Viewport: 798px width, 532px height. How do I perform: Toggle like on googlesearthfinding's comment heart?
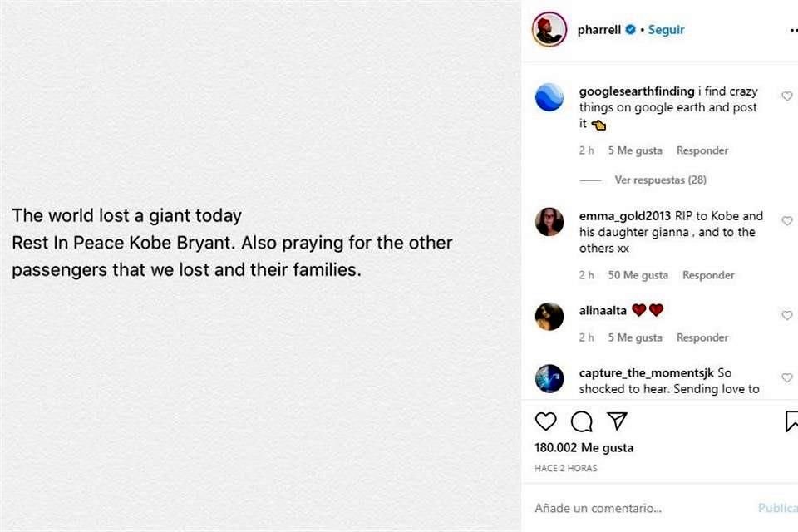[787, 96]
